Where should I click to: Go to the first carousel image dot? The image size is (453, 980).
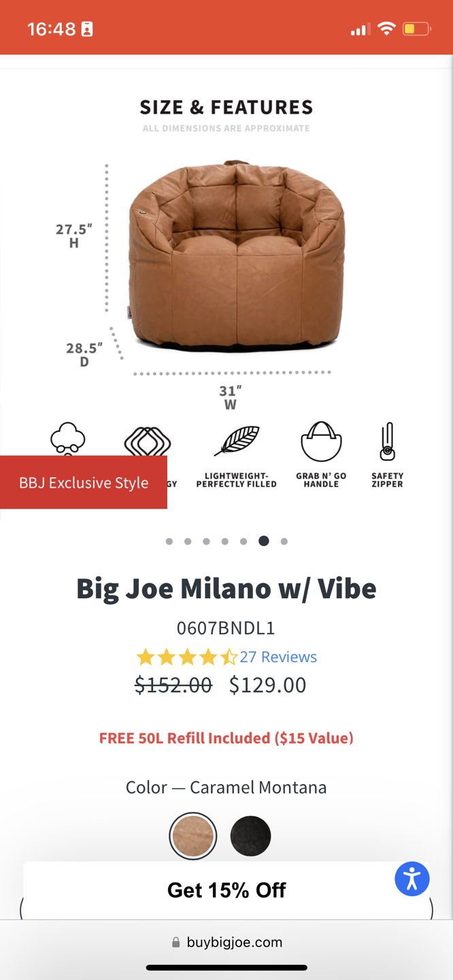point(169,542)
